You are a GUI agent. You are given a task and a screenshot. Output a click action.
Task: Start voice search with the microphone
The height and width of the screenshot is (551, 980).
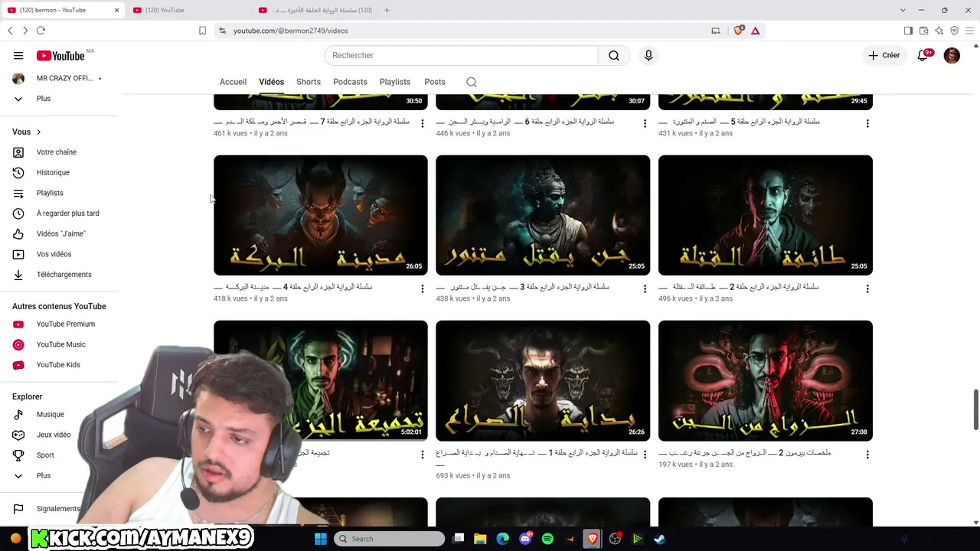648,55
